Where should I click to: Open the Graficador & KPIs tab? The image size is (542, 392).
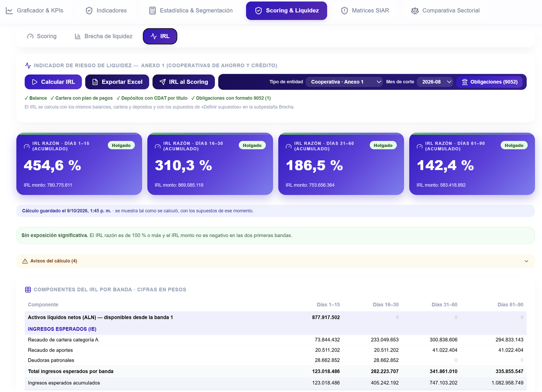coord(35,10)
